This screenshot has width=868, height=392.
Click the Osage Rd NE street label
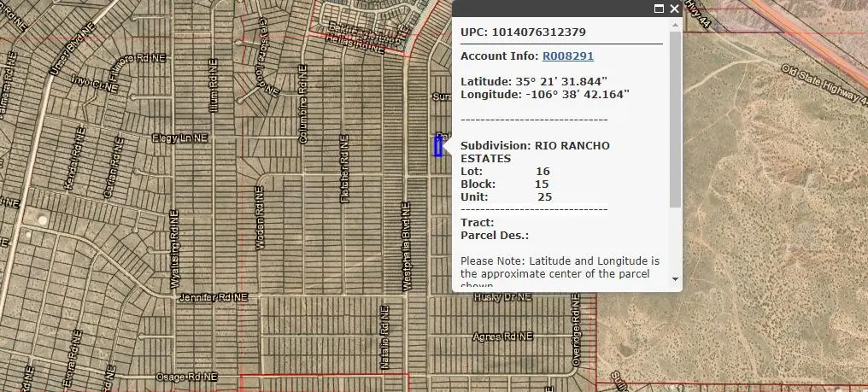click(186, 377)
